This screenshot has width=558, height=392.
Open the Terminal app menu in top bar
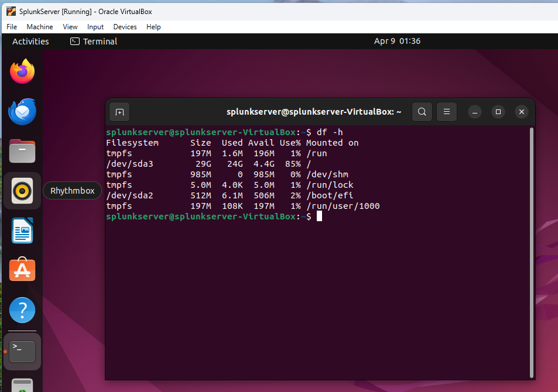[94, 42]
